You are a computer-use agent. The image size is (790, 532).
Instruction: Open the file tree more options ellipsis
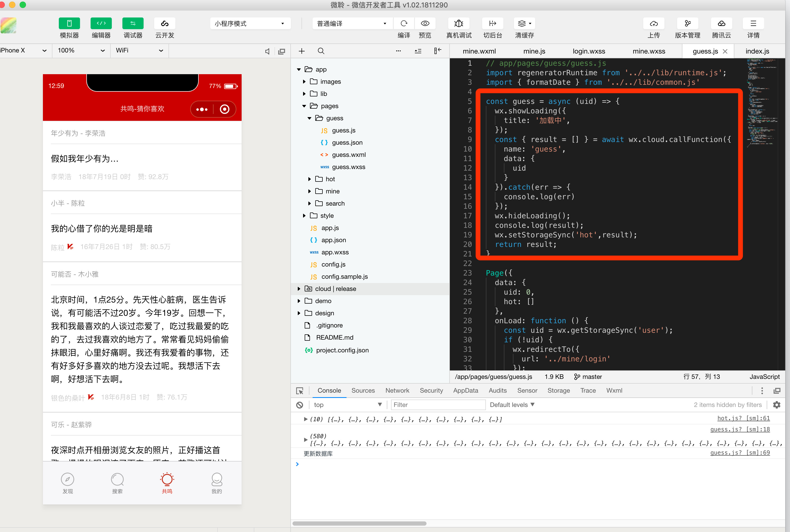point(398,51)
